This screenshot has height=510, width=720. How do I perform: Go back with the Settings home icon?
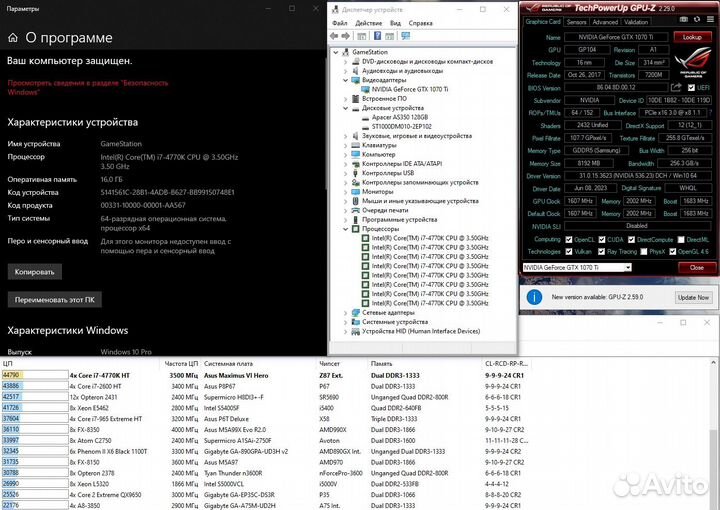coord(13,38)
